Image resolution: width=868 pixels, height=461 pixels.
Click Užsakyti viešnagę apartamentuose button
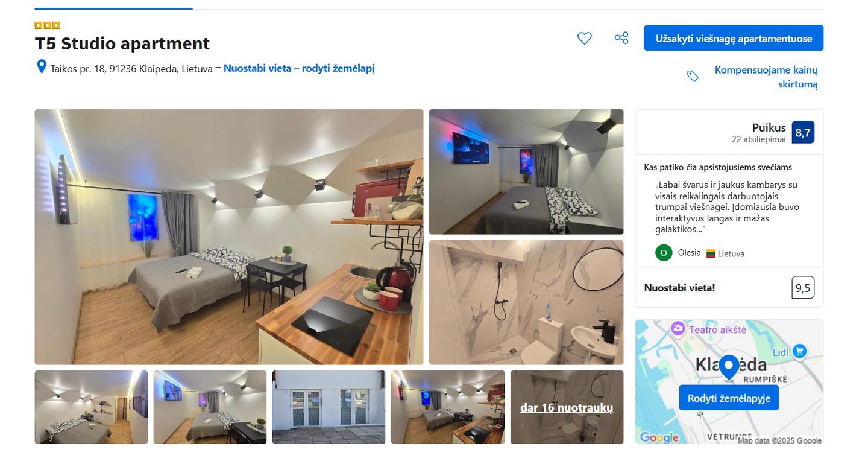[734, 38]
